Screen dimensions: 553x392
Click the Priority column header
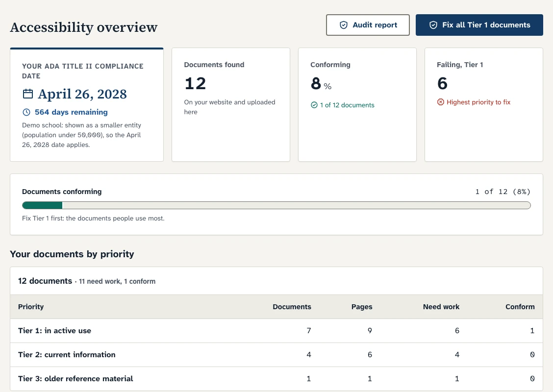(x=31, y=307)
